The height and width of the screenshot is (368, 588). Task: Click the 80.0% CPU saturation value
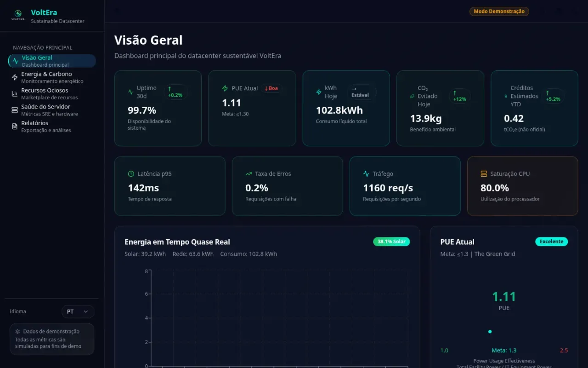(x=495, y=188)
